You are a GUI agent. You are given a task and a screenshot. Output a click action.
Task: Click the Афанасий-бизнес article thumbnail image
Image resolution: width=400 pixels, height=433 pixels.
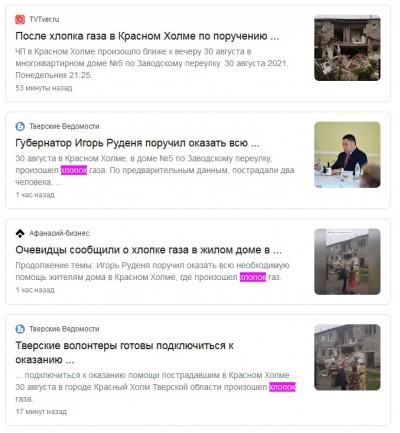(347, 262)
